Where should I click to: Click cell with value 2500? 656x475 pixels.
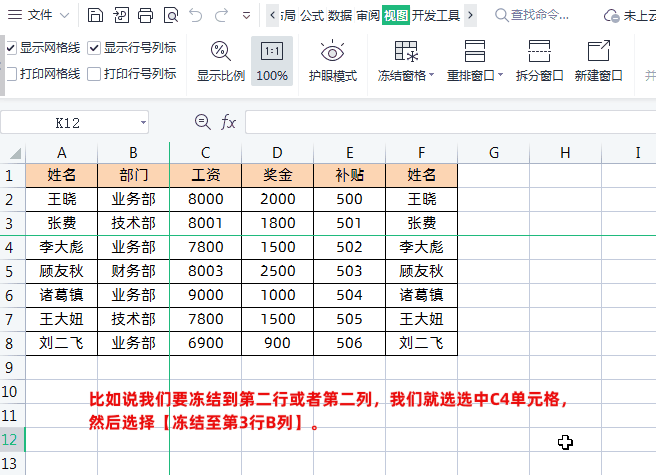tap(277, 271)
